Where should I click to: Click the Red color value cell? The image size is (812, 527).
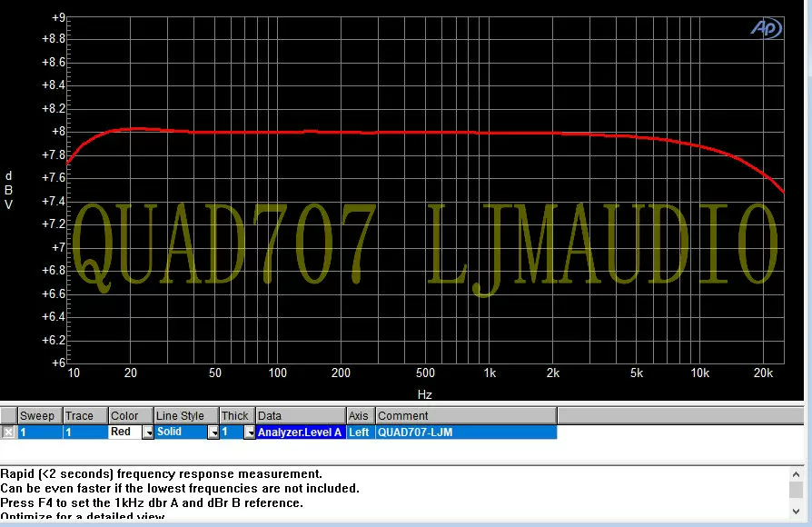(125, 433)
